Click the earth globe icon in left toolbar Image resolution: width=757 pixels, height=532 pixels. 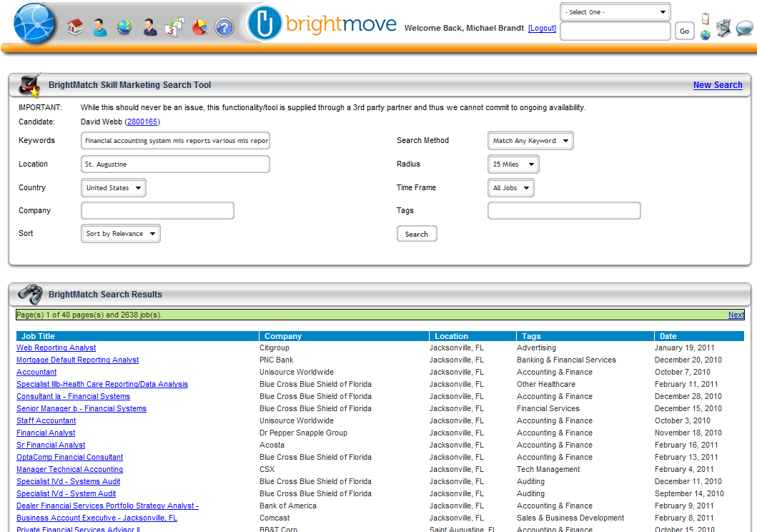coord(124,27)
